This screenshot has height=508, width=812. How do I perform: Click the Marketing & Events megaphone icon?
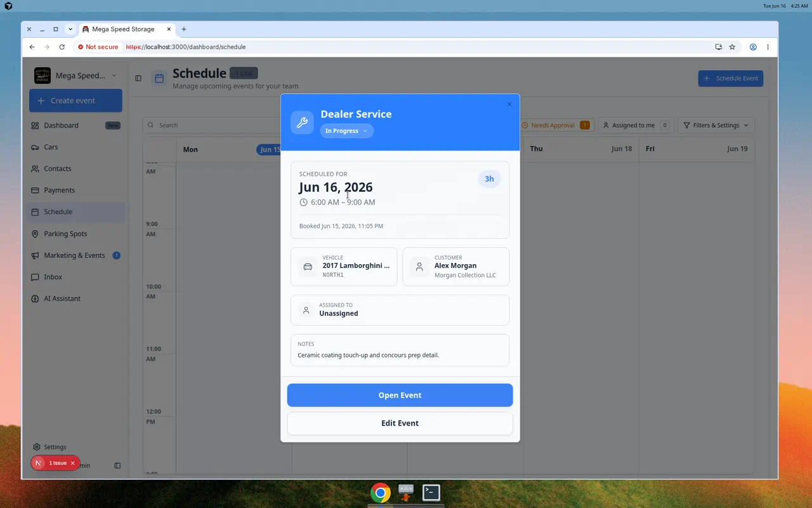point(35,255)
